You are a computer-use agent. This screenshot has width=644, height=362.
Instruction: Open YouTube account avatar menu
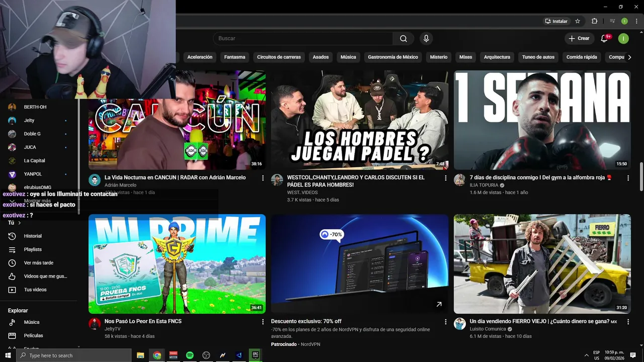point(623,38)
